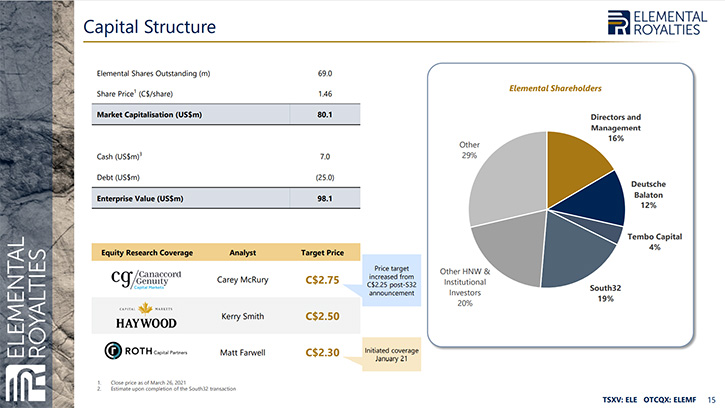Click Enterprise Value (US$m) row label
Viewport: 725px width, 408px height.
coord(140,198)
